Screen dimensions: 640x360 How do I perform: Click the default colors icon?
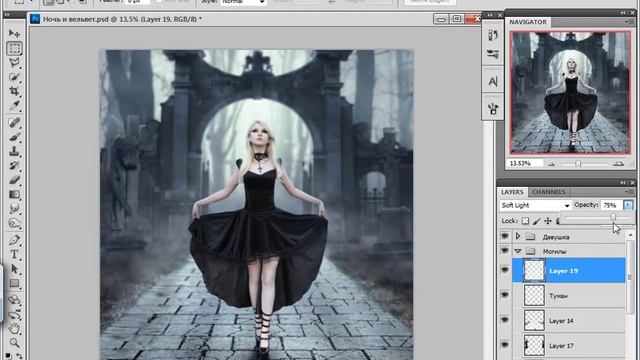point(9,356)
